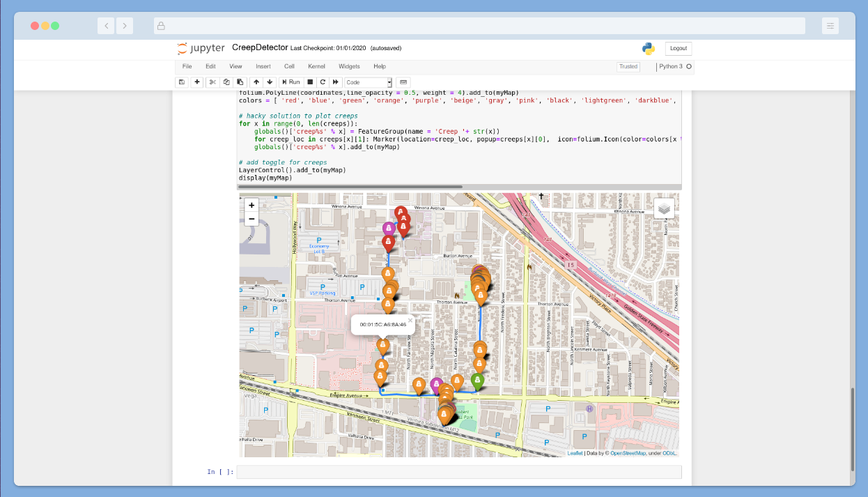Click the CreepDetector notebook title
The height and width of the screenshot is (497, 868).
pyautogui.click(x=260, y=47)
